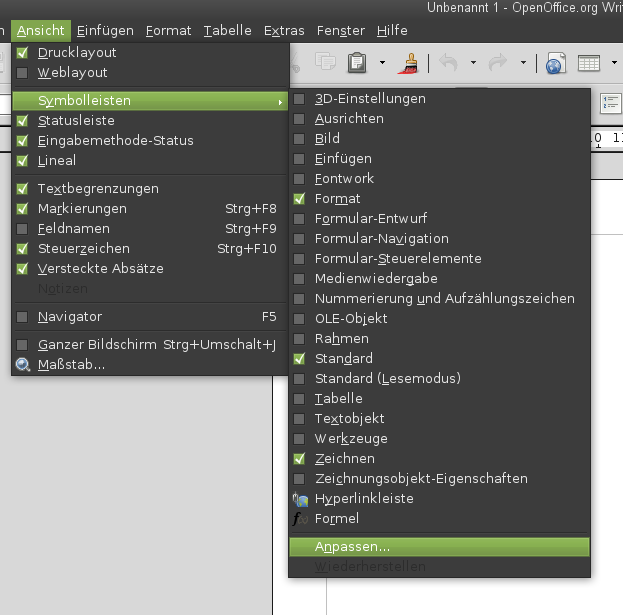Open the Extras menu
The image size is (623, 615).
point(284,31)
